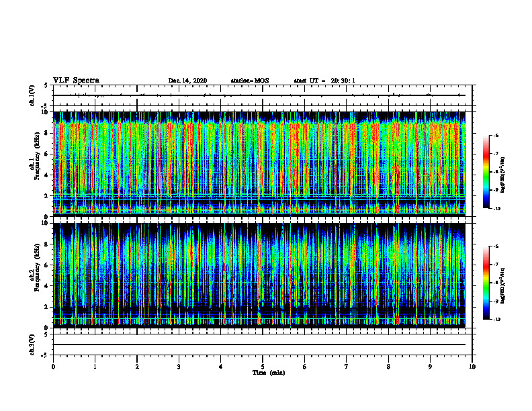This screenshot has height=411, width=532.
Task: Click the ch.2 frequency "4" tick label
Action: 47,286
